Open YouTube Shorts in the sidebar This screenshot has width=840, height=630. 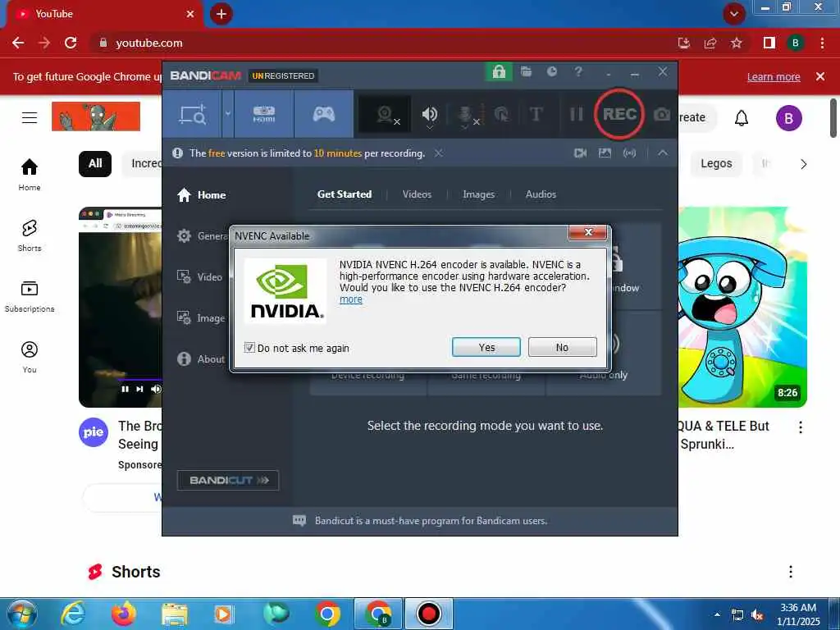coord(30,235)
